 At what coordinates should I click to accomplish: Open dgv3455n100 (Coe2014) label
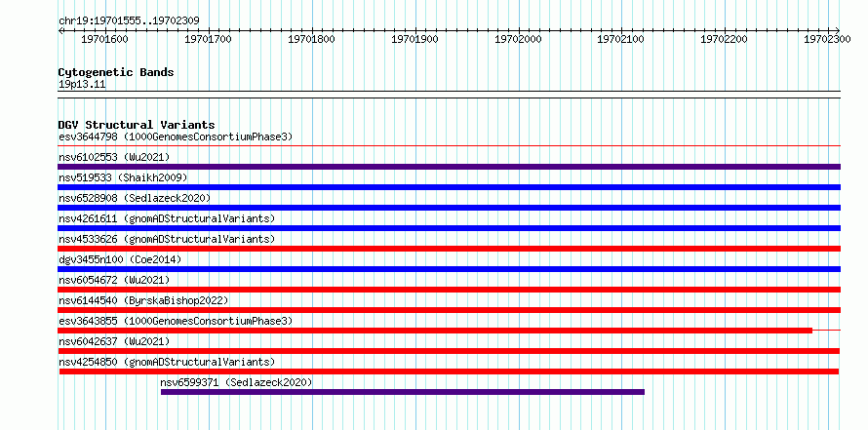pos(120,259)
